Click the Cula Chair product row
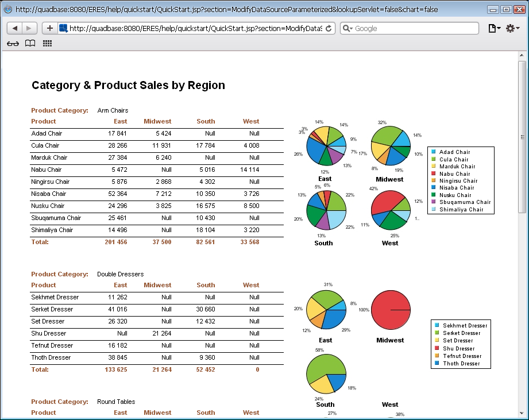529x420 pixels. (157, 146)
